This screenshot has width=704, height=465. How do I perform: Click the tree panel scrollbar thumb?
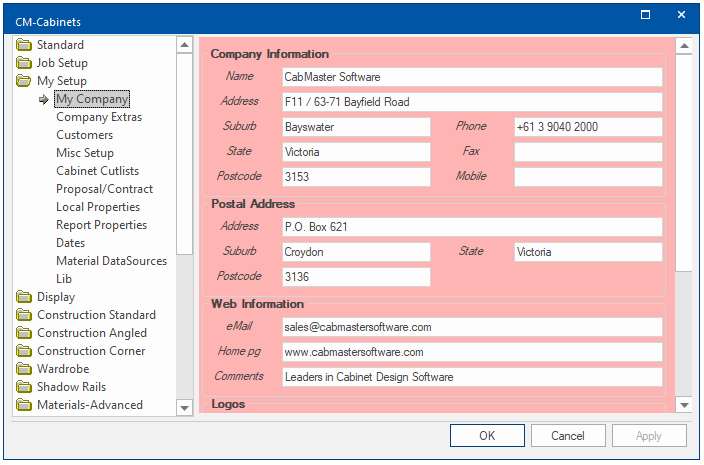[184, 154]
